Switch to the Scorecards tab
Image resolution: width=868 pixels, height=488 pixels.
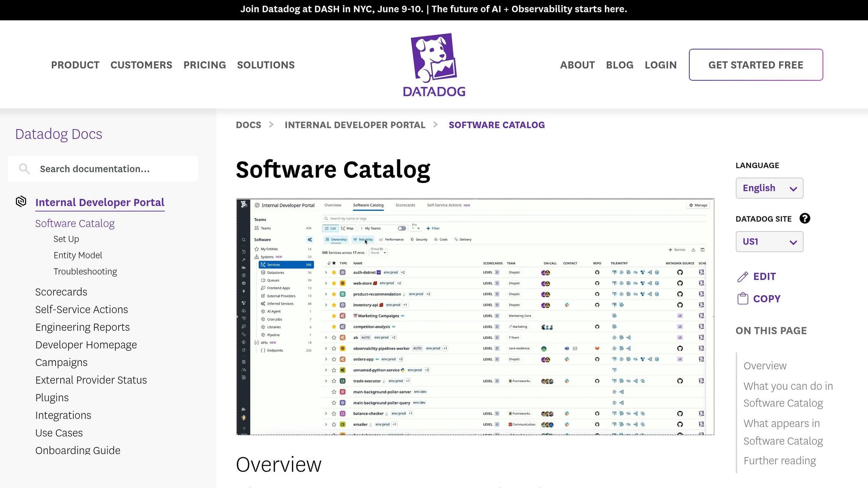[405, 205]
